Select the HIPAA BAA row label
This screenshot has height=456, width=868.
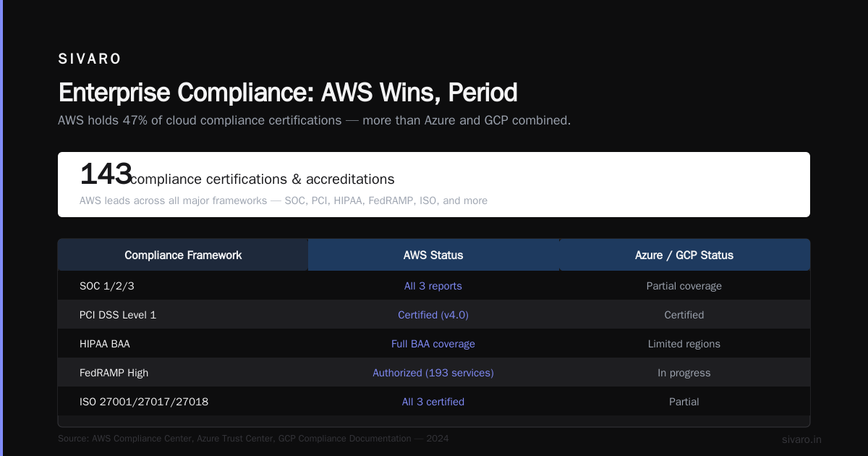(x=105, y=344)
